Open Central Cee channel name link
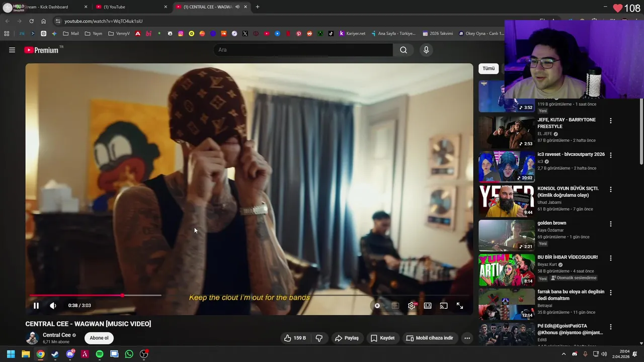 [56, 335]
